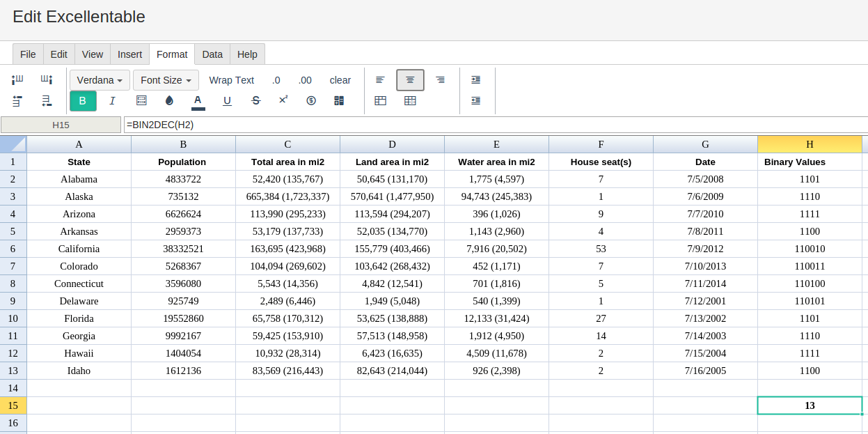Click the formula bar input field
This screenshot has height=434, width=868.
pos(496,125)
